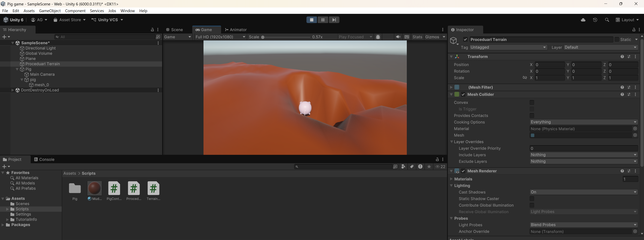Open the Undo History clock icon
Screen dimensions: 644x240
pyautogui.click(x=595, y=20)
